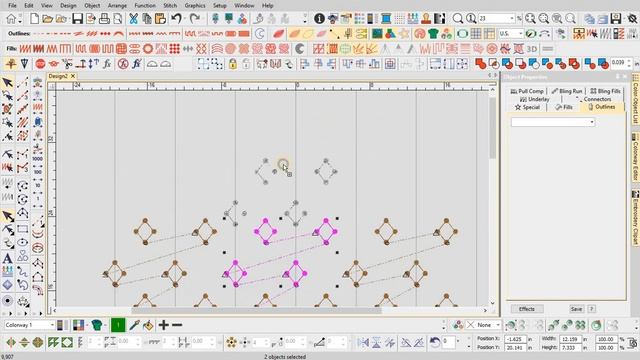Click the blue thread spool icon

(x=386, y=19)
